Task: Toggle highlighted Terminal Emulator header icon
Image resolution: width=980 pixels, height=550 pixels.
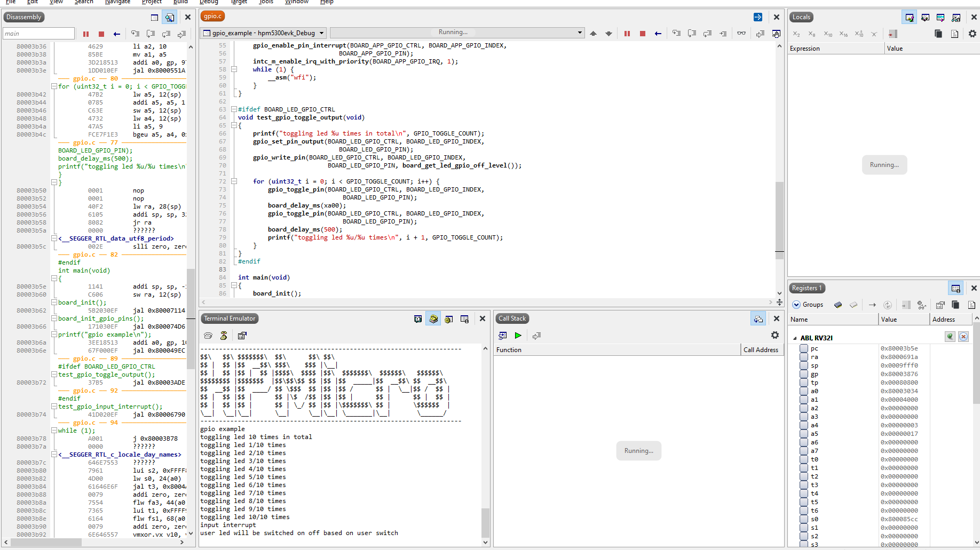Action: [433, 319]
